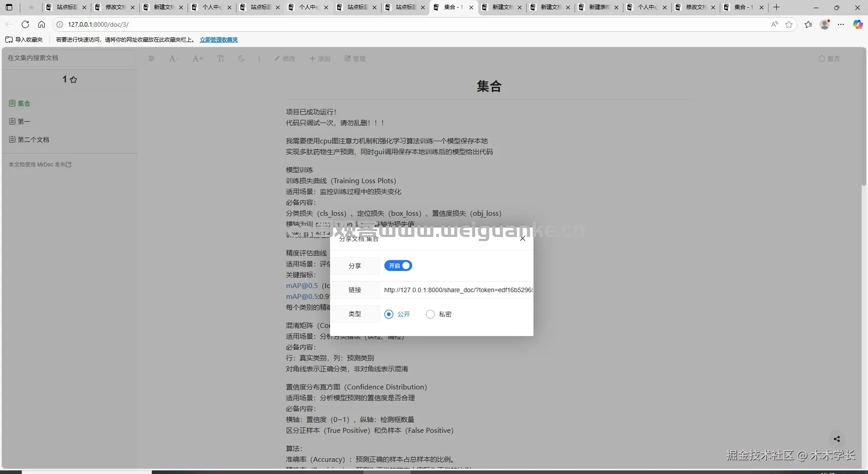This screenshot has width=868, height=474.
Task: Open the Copilot icon
Action: pyautogui.click(x=858, y=24)
